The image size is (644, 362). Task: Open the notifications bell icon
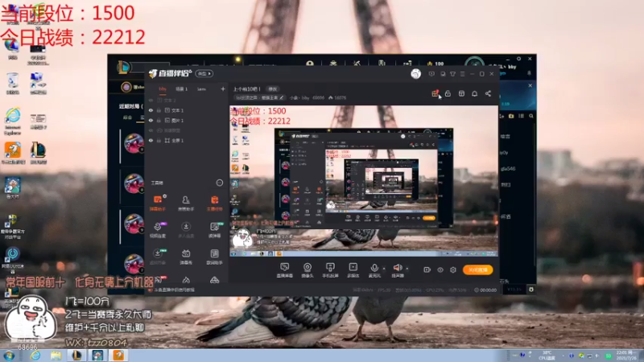coord(475,93)
